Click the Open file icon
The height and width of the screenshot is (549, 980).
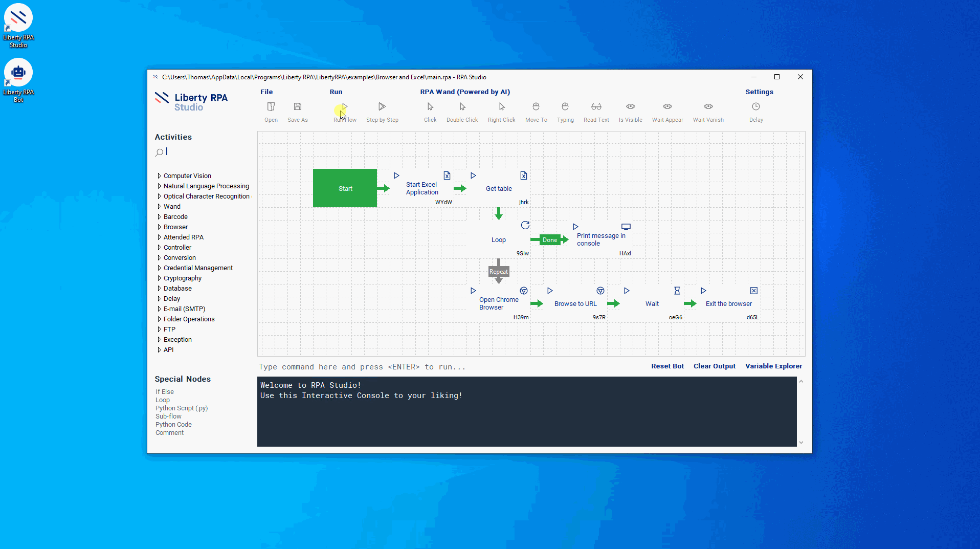pyautogui.click(x=271, y=107)
